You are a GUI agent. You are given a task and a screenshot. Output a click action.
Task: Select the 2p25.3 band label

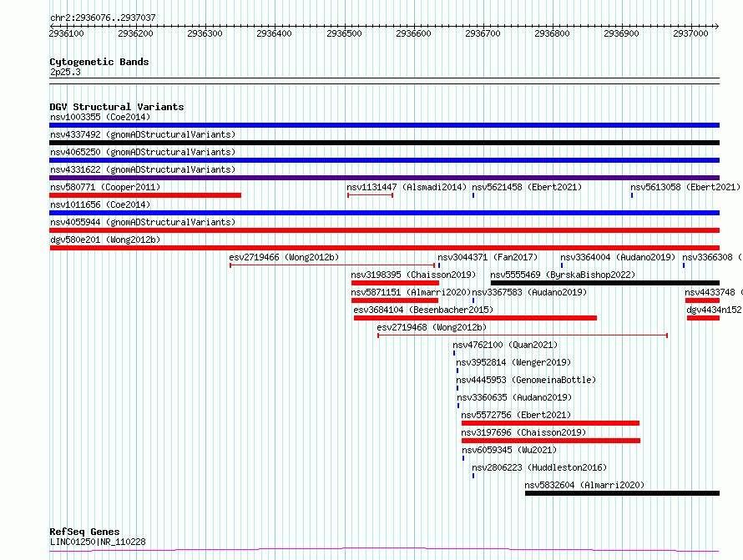click(65, 72)
